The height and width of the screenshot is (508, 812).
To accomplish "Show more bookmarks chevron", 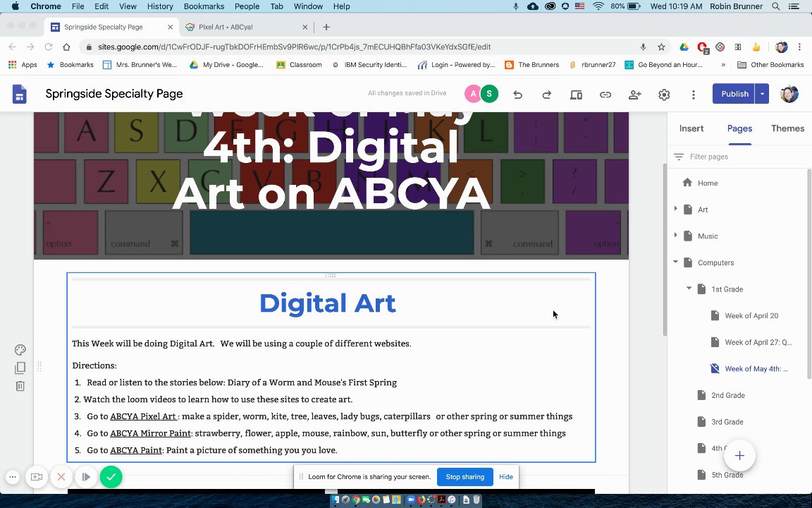I will pos(723,65).
